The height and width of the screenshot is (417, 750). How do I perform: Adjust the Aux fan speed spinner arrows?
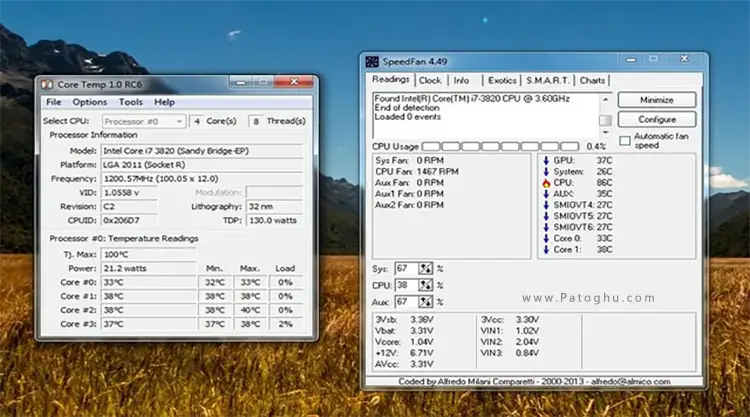point(425,302)
